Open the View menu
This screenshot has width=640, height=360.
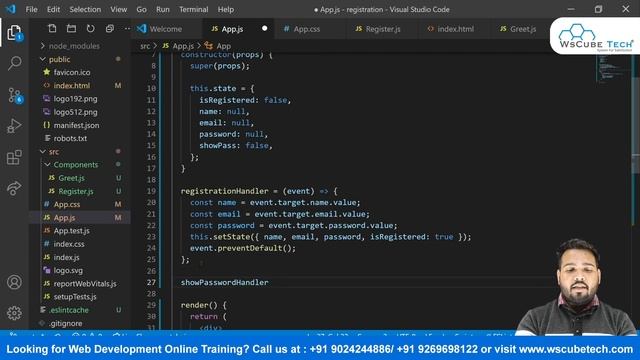(x=118, y=9)
